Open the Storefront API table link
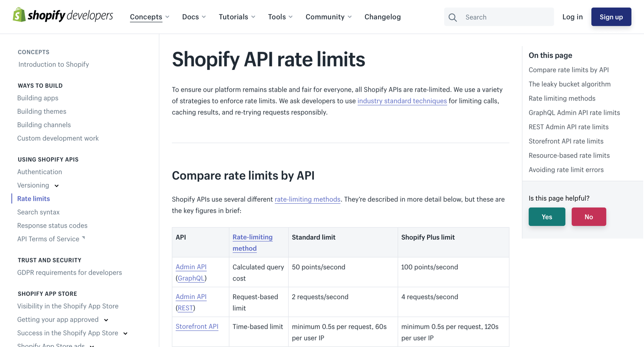The image size is (644, 347). [x=197, y=327]
